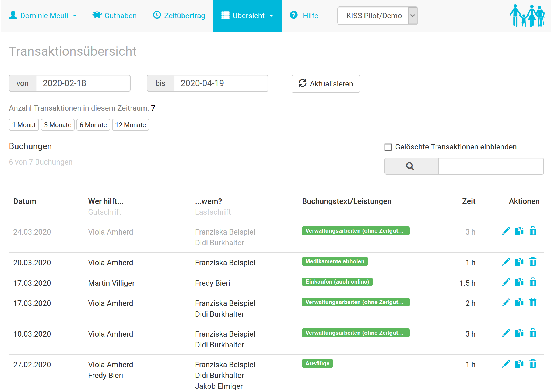Go to the Guthaben page
The image size is (551, 392).
point(115,16)
